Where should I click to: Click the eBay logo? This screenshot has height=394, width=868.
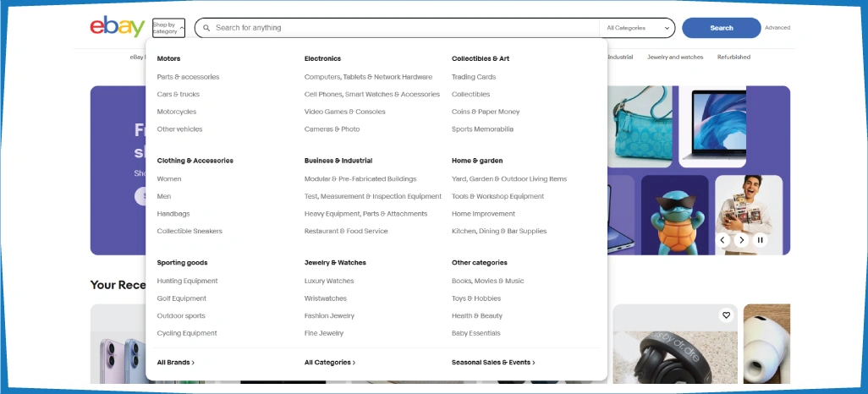117,27
